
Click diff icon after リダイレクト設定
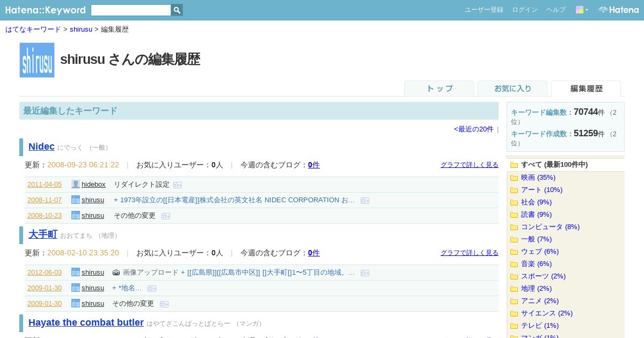178,185
